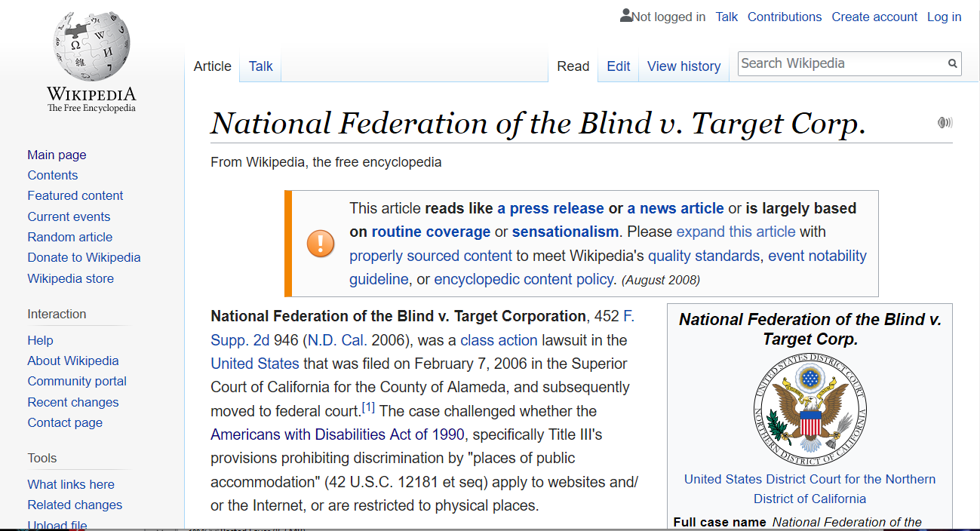Viewport: 980px width, 531px height.
Task: Click the orange exclamation warning icon
Action: click(x=321, y=244)
